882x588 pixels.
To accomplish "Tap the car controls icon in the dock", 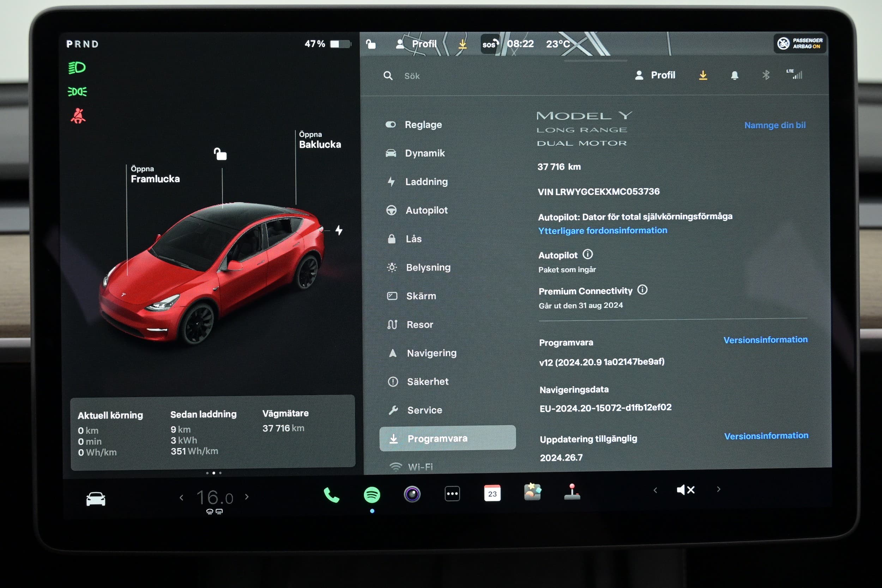I will click(x=96, y=499).
